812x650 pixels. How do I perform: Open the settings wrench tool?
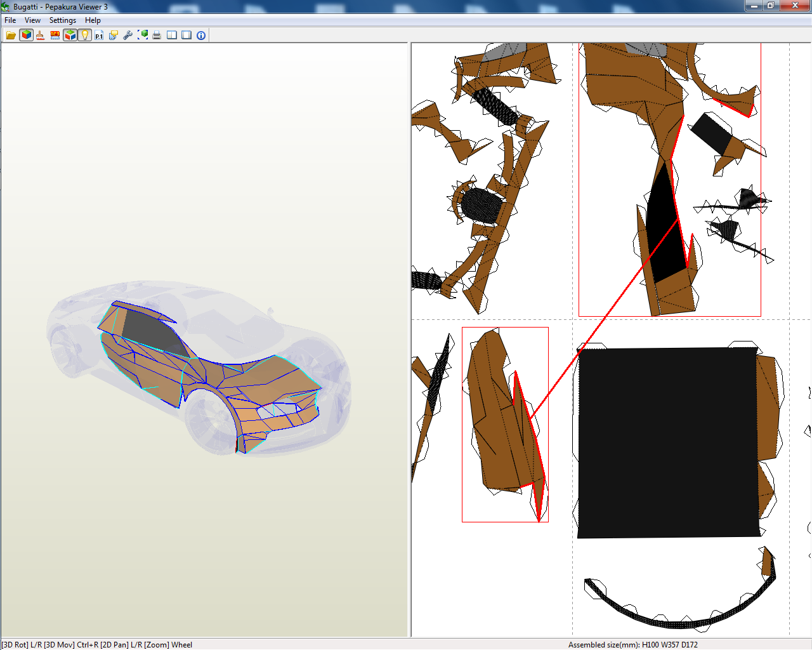(x=128, y=35)
